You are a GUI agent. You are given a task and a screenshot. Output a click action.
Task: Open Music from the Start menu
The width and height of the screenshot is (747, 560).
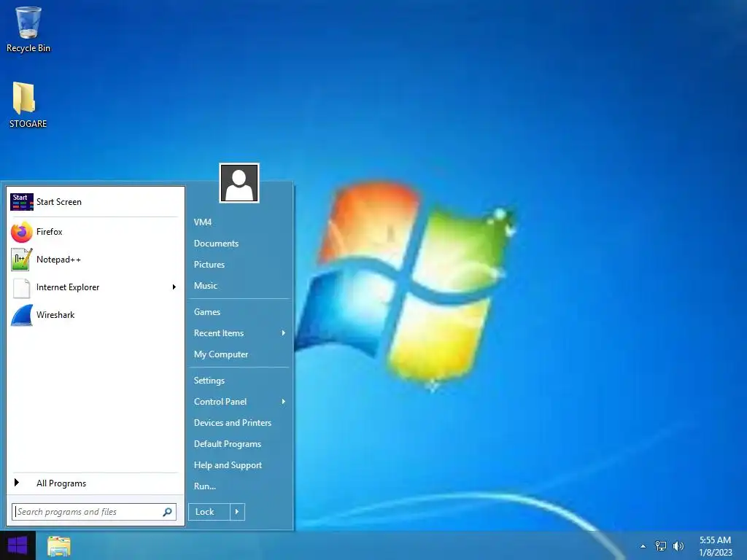click(x=206, y=286)
